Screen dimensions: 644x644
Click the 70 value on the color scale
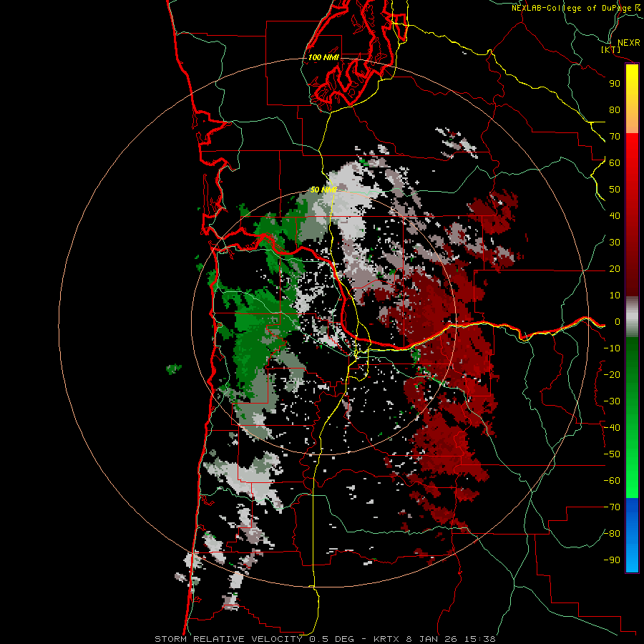tap(615, 137)
